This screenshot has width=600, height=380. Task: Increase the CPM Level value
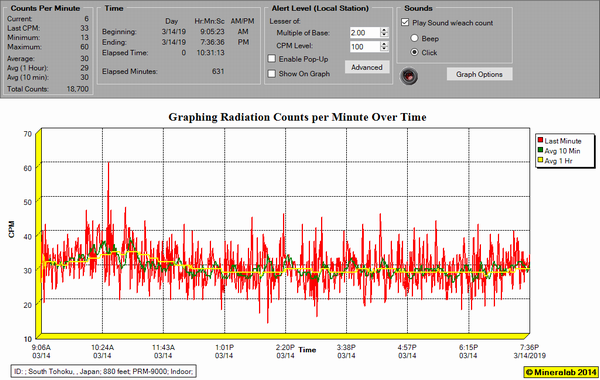(x=384, y=44)
